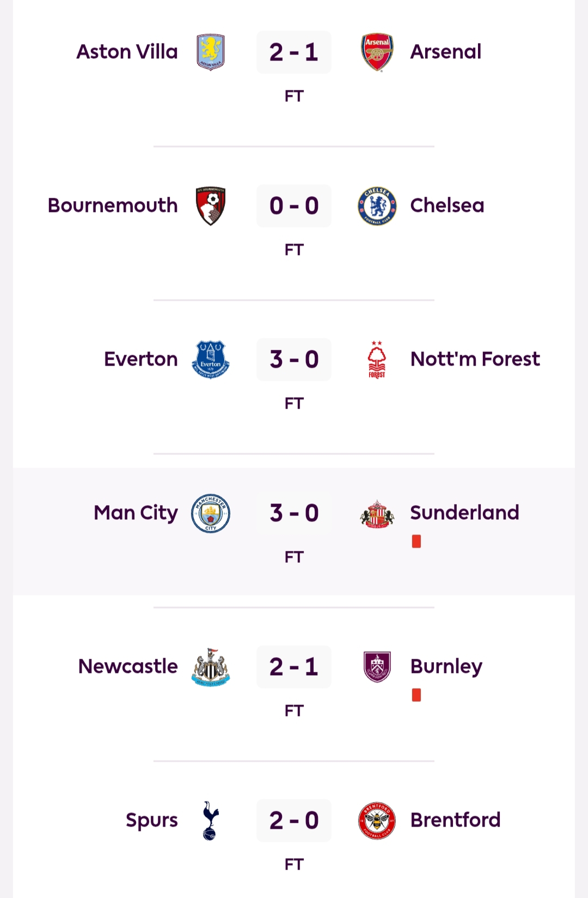Open the Newcastle 2 - 1 Burnley score

[294, 667]
